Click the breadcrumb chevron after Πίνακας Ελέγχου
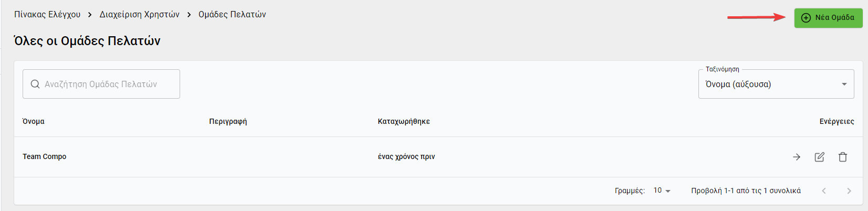The height and width of the screenshot is (211, 868). point(90,15)
